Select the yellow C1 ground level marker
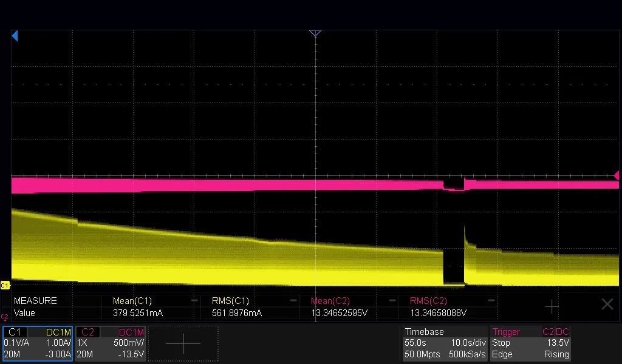Image resolution: width=622 pixels, height=364 pixels. 5,285
